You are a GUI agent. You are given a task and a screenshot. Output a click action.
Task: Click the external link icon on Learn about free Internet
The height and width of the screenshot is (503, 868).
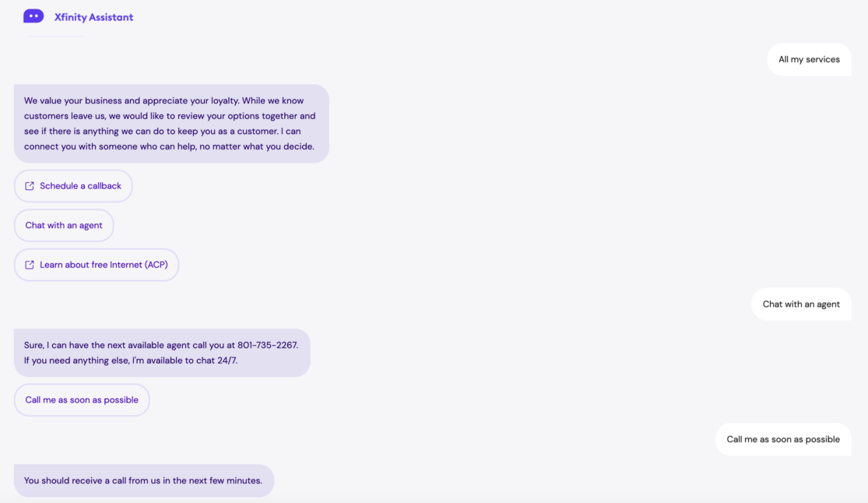tap(30, 264)
